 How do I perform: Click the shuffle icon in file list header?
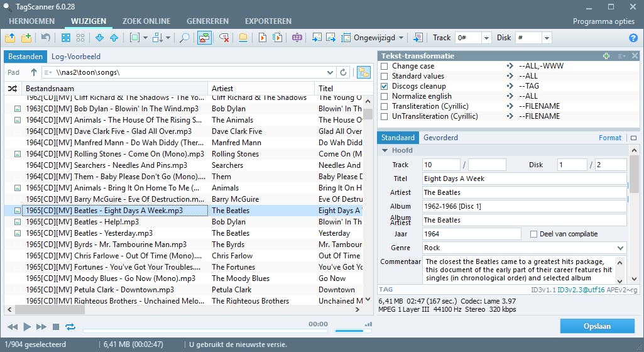pyautogui.click(x=13, y=88)
